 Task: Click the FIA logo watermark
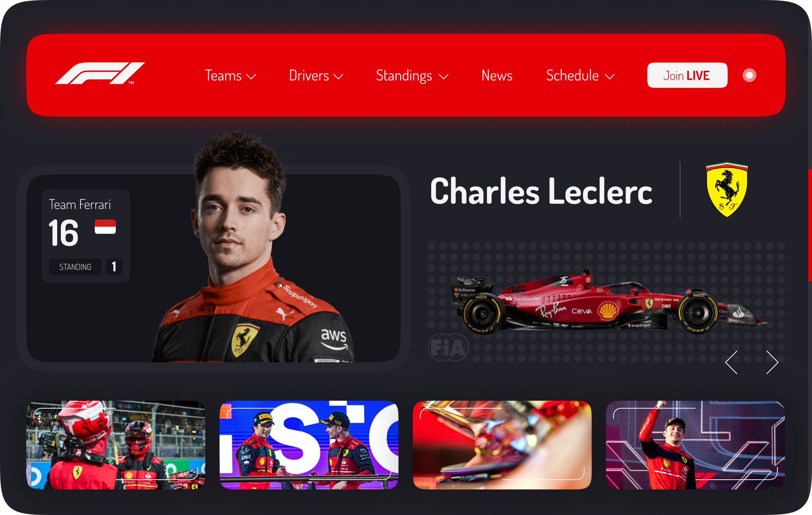coord(448,347)
